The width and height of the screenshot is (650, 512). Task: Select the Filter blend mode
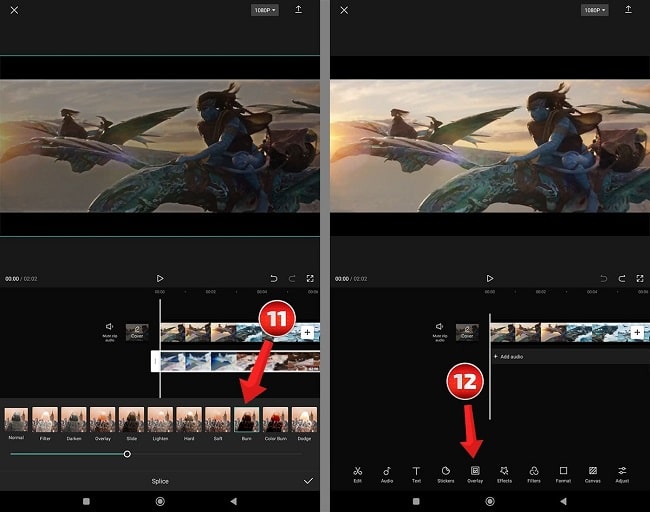click(45, 423)
